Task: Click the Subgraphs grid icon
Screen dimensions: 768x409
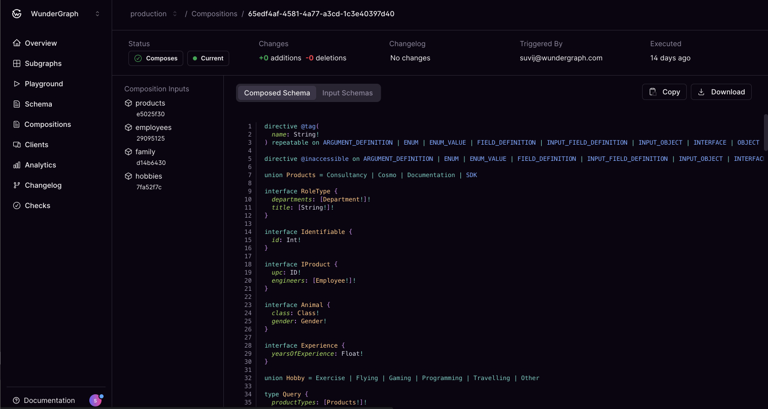Action: click(x=17, y=64)
